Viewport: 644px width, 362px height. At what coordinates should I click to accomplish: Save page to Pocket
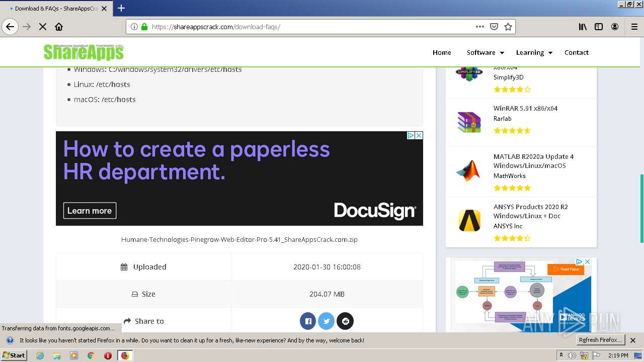point(494,27)
